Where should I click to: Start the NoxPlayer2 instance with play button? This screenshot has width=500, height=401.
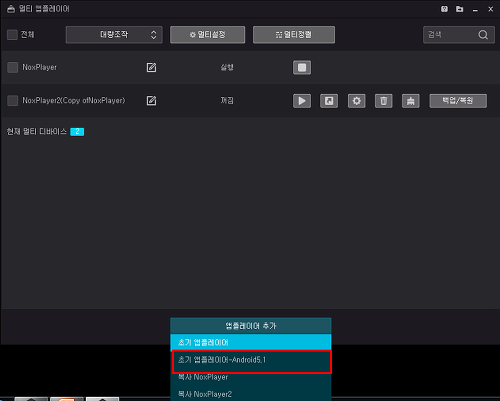click(x=302, y=101)
